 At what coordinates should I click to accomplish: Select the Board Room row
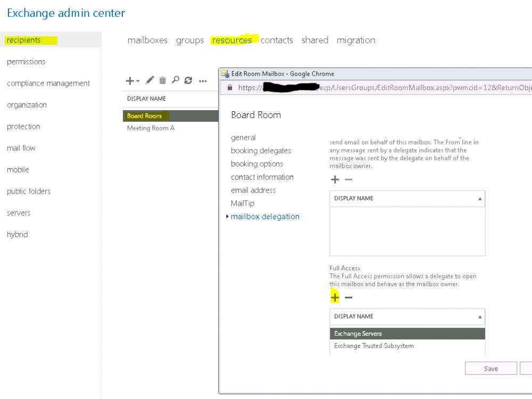170,116
